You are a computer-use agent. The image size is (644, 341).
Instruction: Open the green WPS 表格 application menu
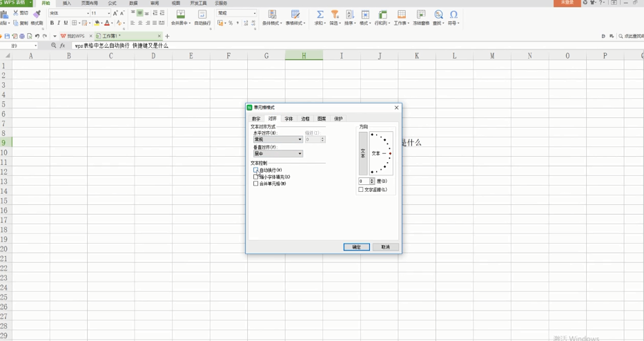point(15,3)
